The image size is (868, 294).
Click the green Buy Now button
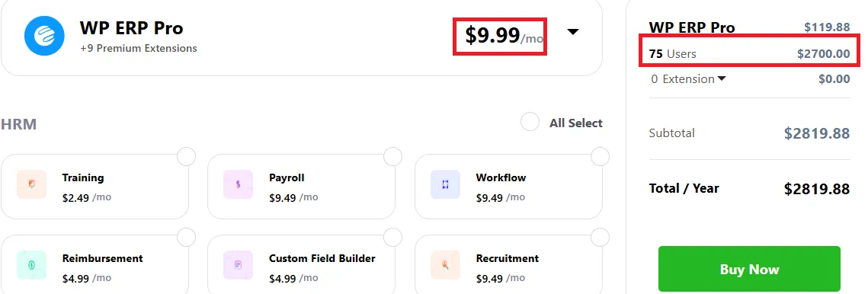click(x=749, y=269)
